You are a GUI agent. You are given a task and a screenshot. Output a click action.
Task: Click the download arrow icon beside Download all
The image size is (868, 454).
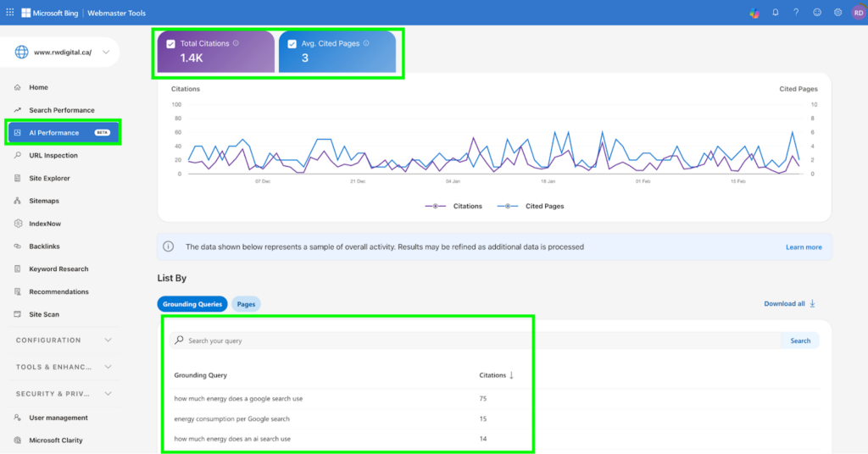[813, 303]
